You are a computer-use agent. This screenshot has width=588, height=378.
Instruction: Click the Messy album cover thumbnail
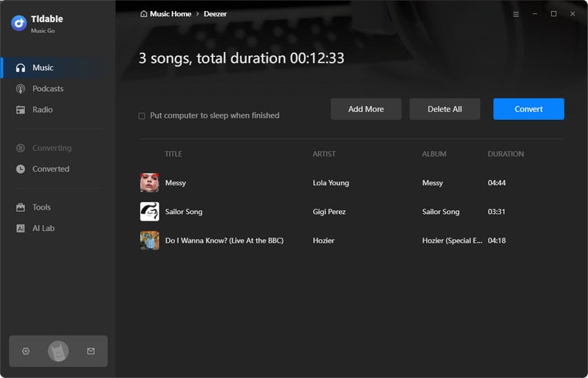click(150, 183)
